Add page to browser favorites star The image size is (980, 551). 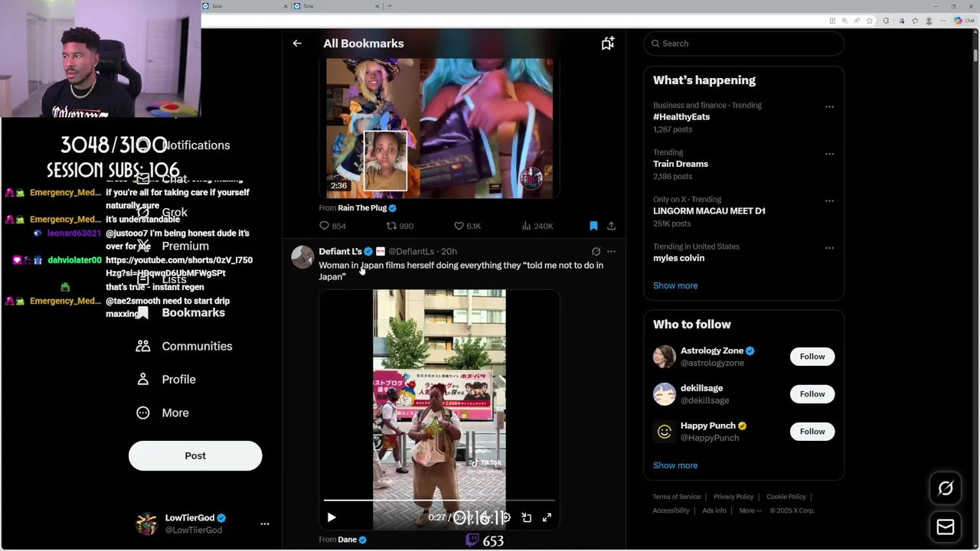(869, 21)
